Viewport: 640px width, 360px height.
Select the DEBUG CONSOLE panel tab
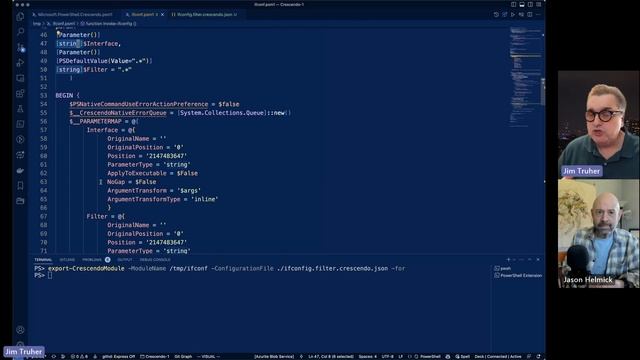click(x=155, y=260)
